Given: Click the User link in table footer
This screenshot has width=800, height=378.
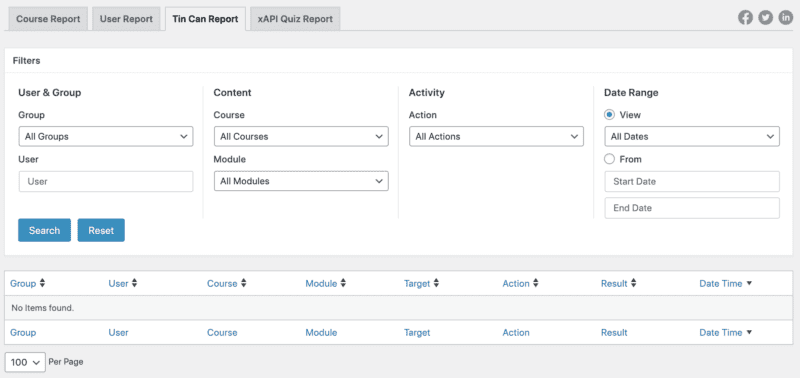Looking at the screenshot, I should pyautogui.click(x=118, y=333).
